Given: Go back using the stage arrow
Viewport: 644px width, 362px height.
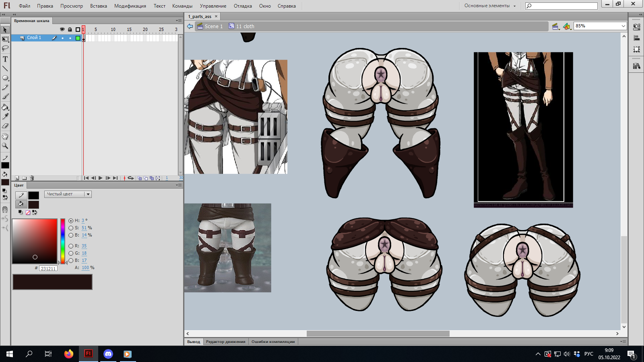Looking at the screenshot, I should tap(190, 27).
